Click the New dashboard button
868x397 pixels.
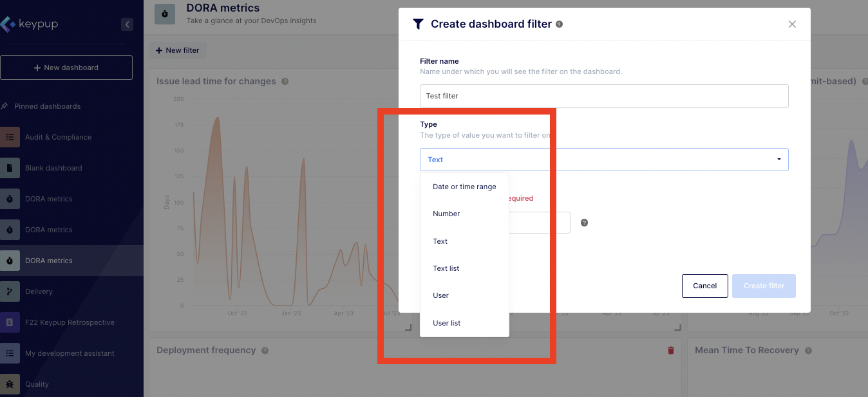(66, 67)
